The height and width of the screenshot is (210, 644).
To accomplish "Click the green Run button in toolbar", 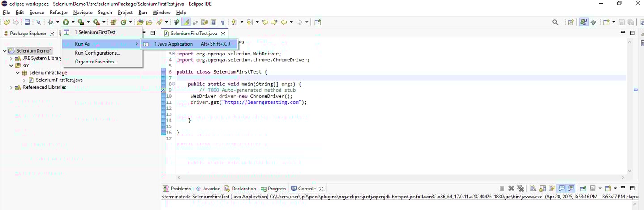I will click(x=66, y=22).
